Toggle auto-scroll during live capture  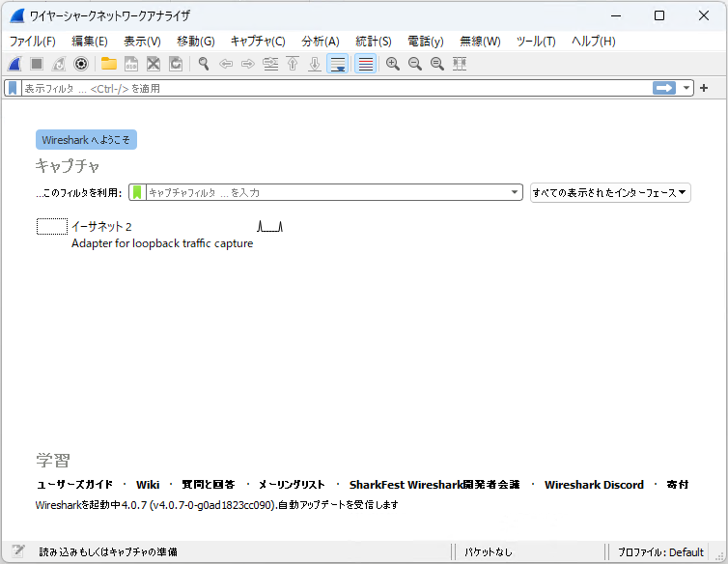[x=338, y=64]
